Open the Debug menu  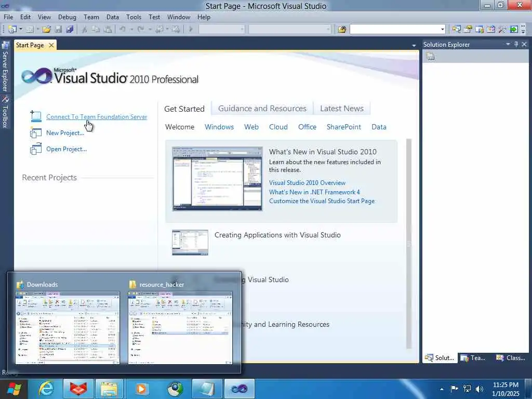tap(67, 17)
